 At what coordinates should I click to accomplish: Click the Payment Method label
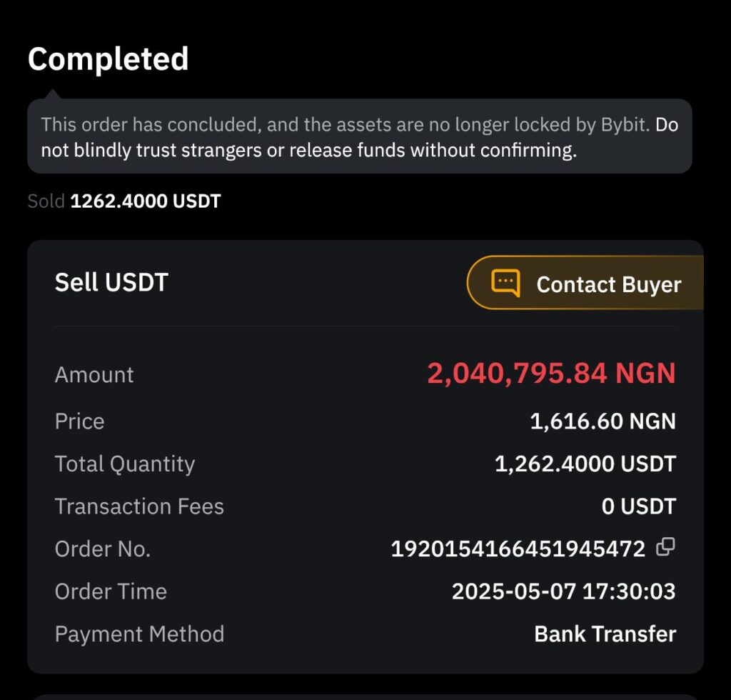coord(139,634)
